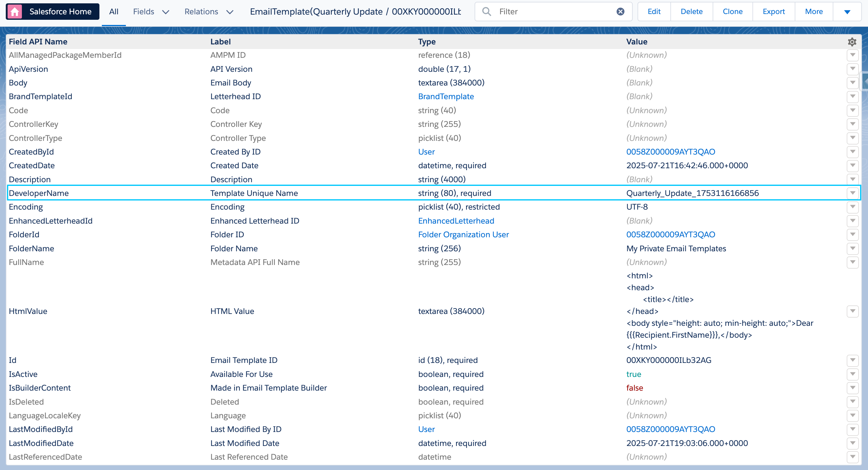
Task: Select the DeveloperName field name
Action: coord(39,193)
